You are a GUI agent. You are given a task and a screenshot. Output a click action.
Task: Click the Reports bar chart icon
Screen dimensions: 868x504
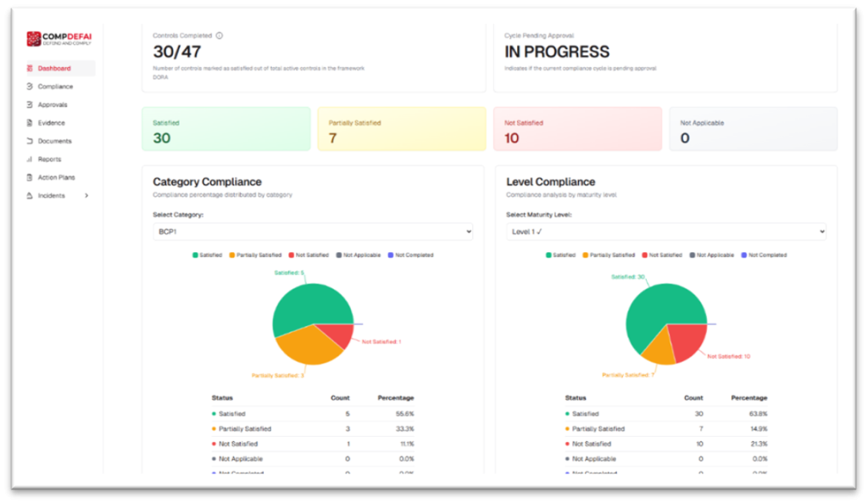pyautogui.click(x=30, y=160)
